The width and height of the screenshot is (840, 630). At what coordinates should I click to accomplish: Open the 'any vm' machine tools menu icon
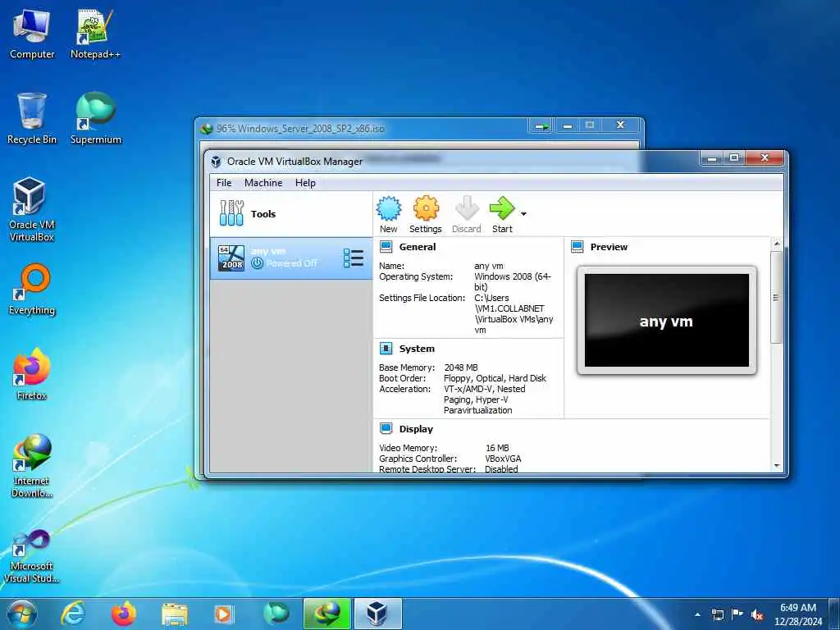(353, 258)
